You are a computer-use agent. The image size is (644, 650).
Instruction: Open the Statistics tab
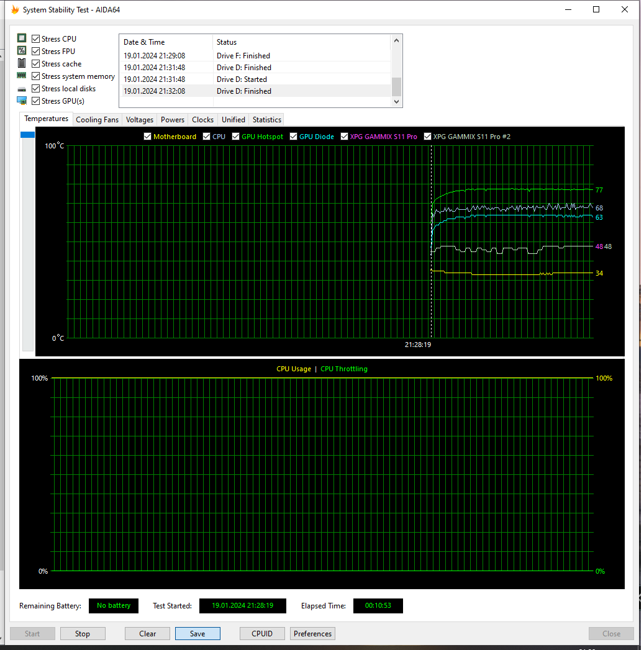(x=267, y=120)
